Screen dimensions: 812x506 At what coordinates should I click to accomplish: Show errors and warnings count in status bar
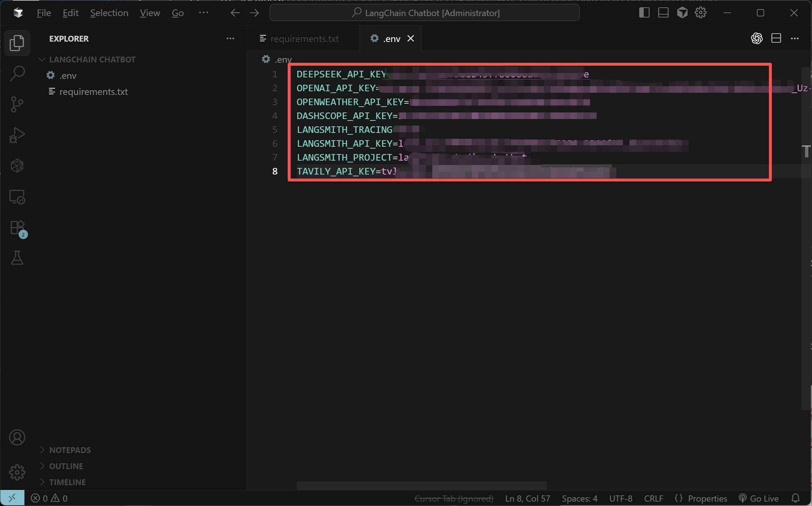pos(49,498)
